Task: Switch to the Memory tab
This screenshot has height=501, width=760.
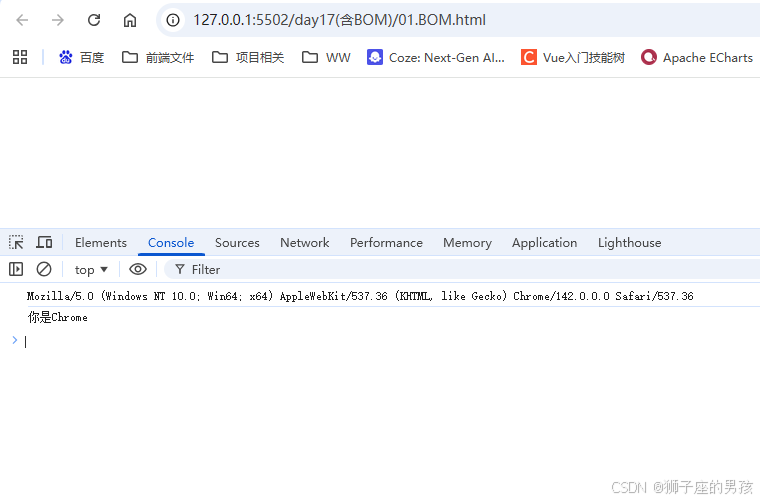Action: [467, 243]
